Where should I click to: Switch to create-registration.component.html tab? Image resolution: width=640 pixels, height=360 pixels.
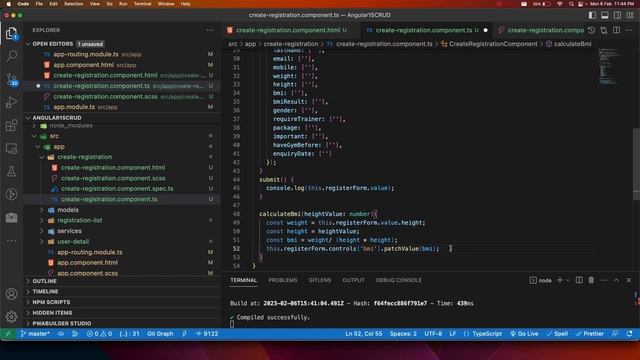click(288, 30)
